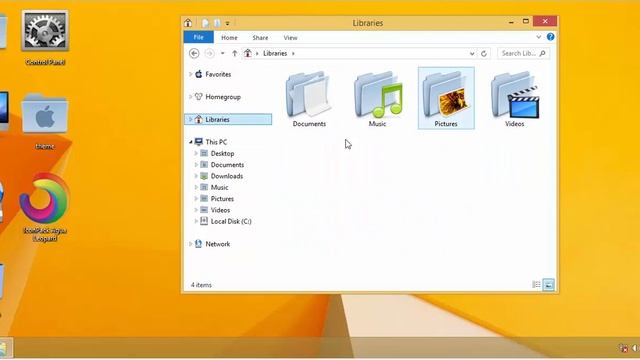This screenshot has height=360, width=640.
Task: Select Downloads under This PC
Action: pos(227,176)
